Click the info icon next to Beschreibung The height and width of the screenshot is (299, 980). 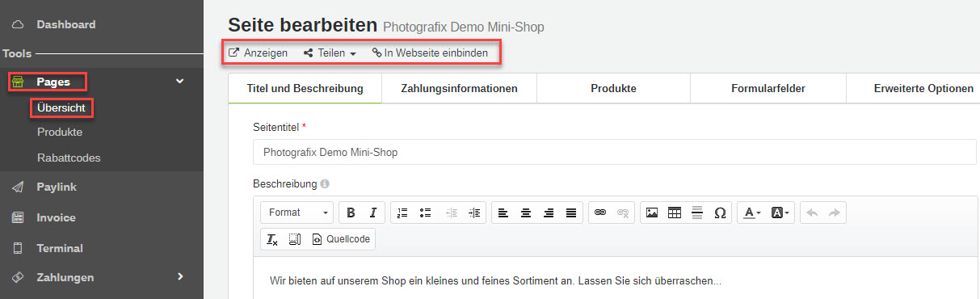pyautogui.click(x=325, y=184)
